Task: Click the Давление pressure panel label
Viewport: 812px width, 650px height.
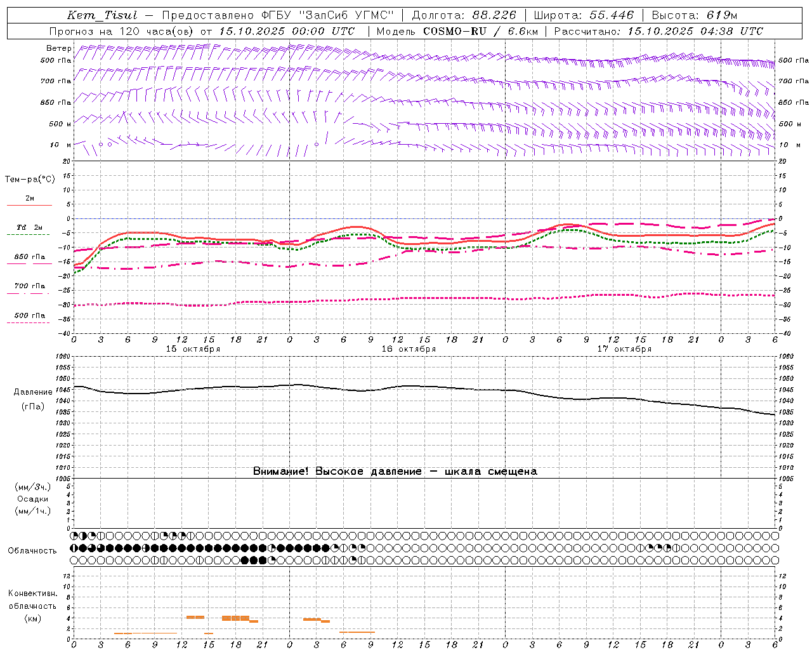Action: pyautogui.click(x=33, y=392)
